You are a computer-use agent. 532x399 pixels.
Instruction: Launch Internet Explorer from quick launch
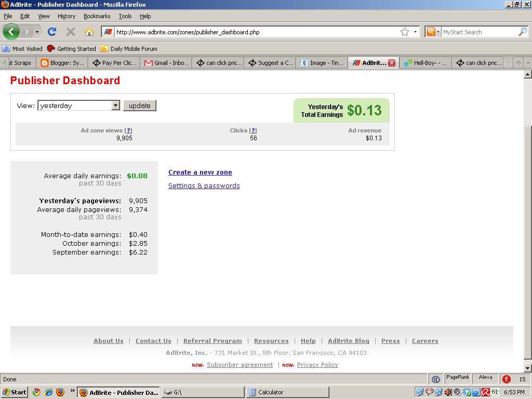pyautogui.click(x=48, y=392)
